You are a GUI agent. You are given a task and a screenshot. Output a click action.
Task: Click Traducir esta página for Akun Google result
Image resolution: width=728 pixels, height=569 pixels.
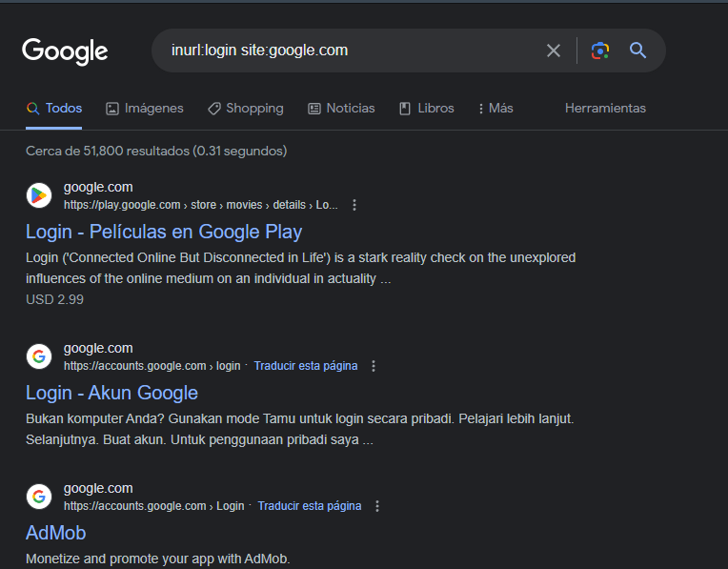point(306,366)
